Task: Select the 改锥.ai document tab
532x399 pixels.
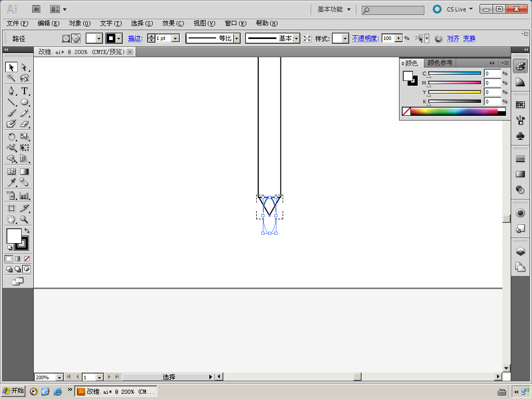Action: [x=82, y=52]
